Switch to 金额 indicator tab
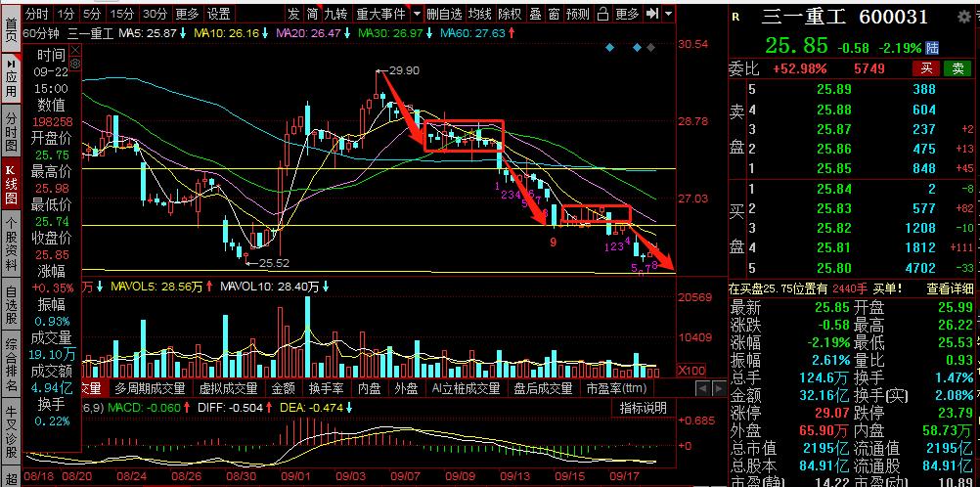The height and width of the screenshot is (487, 980). coord(284,388)
